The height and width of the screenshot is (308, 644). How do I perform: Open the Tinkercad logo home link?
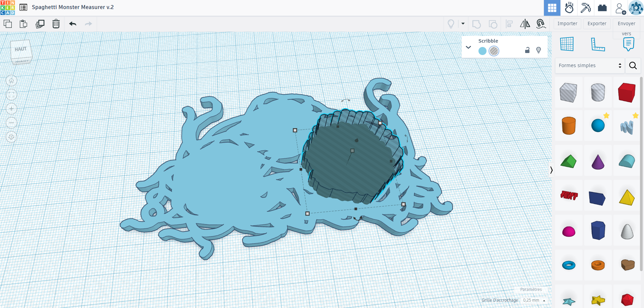click(x=7, y=7)
